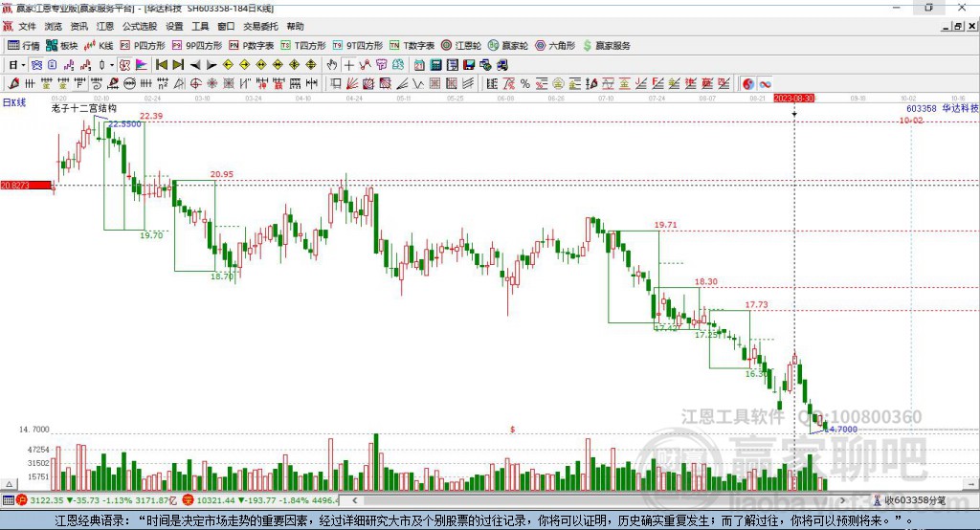This screenshot has height=530, width=980.
Task: Open the 江恩轮 Gann wheel
Action: pos(461,46)
